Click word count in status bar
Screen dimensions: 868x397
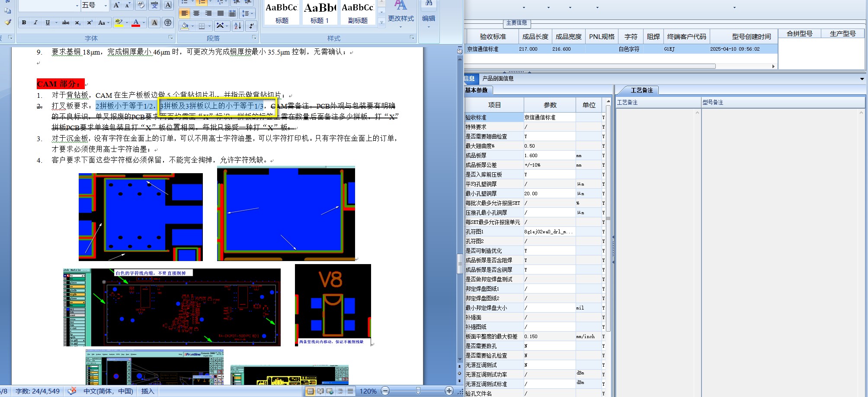click(37, 391)
